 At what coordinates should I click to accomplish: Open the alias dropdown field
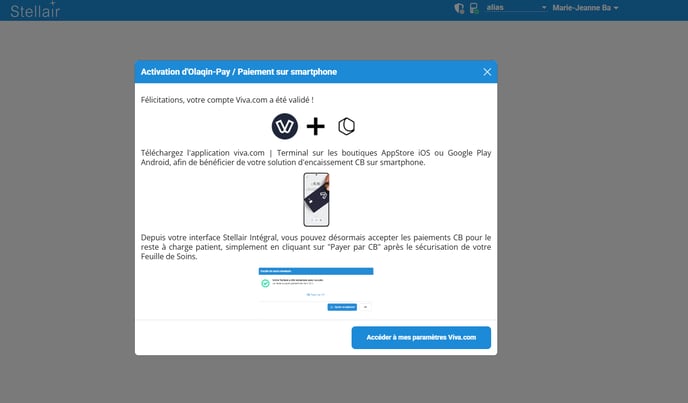pos(512,8)
